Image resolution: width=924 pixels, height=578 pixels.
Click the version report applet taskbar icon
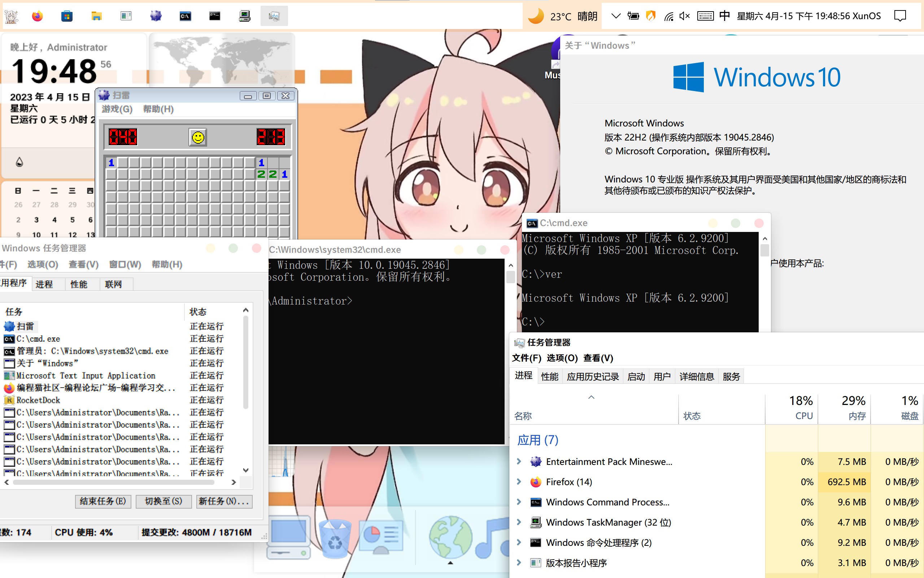click(x=126, y=16)
